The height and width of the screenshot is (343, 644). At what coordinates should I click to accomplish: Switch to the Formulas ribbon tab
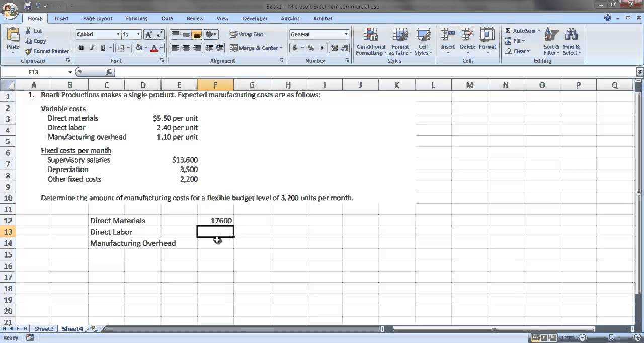136,19
